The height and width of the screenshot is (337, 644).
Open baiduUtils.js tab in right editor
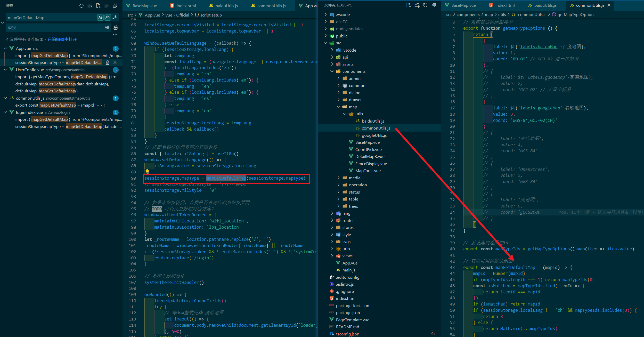[x=545, y=5]
